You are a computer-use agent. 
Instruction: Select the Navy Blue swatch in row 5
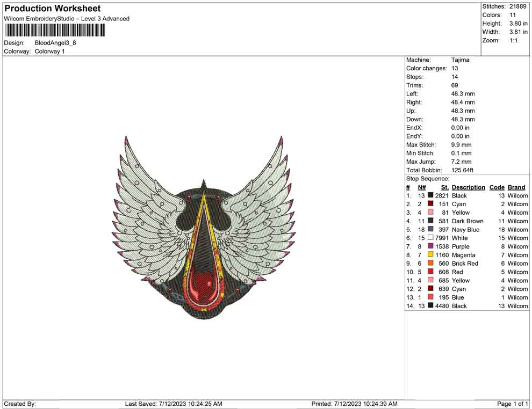click(x=430, y=229)
